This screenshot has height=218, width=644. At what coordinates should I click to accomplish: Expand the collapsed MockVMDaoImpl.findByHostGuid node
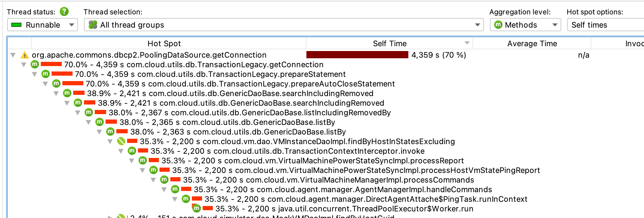(x=110, y=216)
